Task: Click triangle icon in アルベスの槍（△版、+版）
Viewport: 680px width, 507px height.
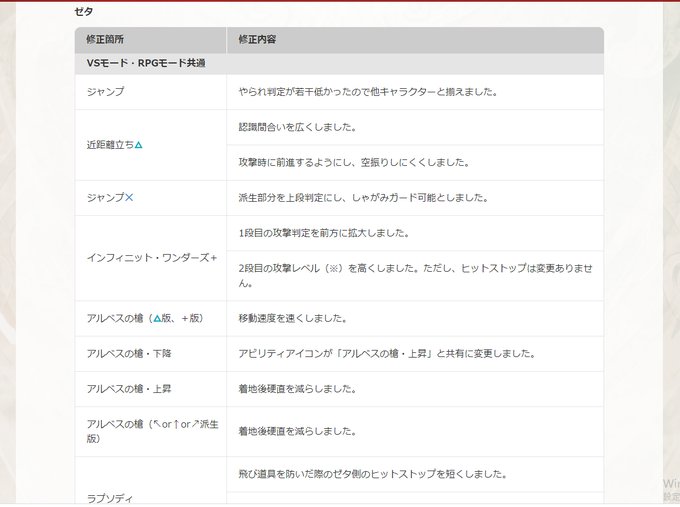Action: pyautogui.click(x=157, y=318)
